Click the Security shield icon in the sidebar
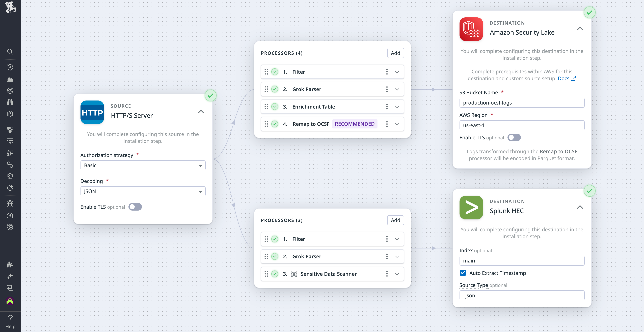 click(x=10, y=176)
